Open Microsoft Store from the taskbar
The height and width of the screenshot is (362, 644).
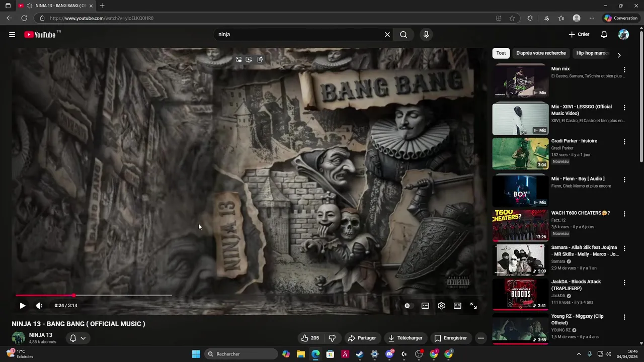[330, 354]
